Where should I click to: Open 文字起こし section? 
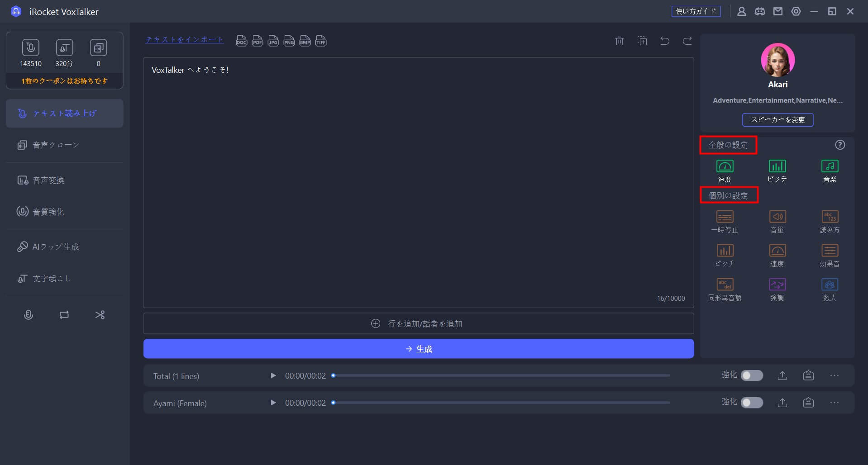65,279
